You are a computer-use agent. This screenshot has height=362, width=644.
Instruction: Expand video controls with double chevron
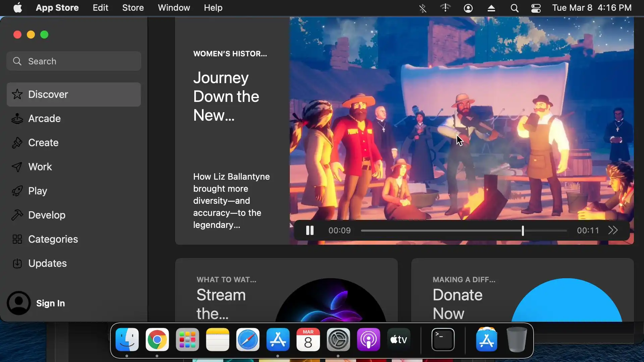[x=613, y=231]
